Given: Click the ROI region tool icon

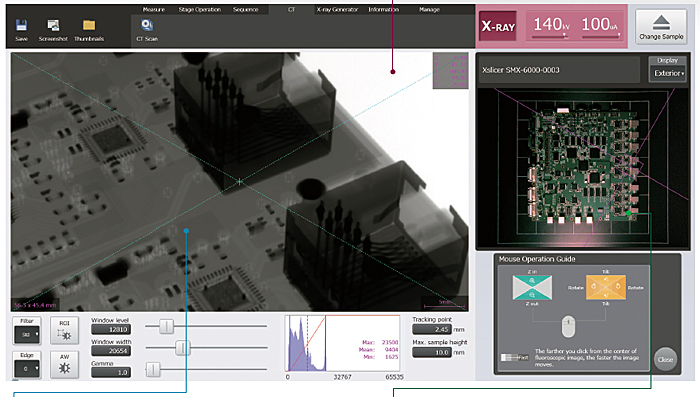Looking at the screenshot, I should coord(64,330).
